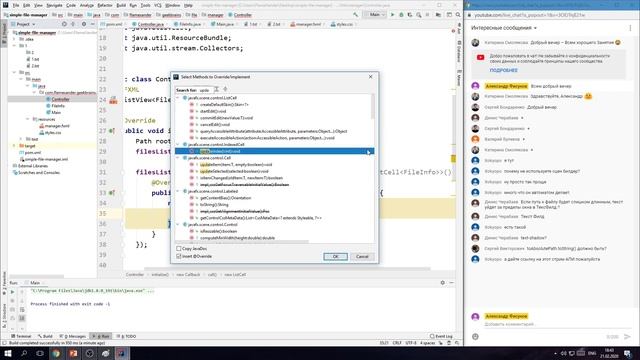Expand the target folder in the project tree

14,146
